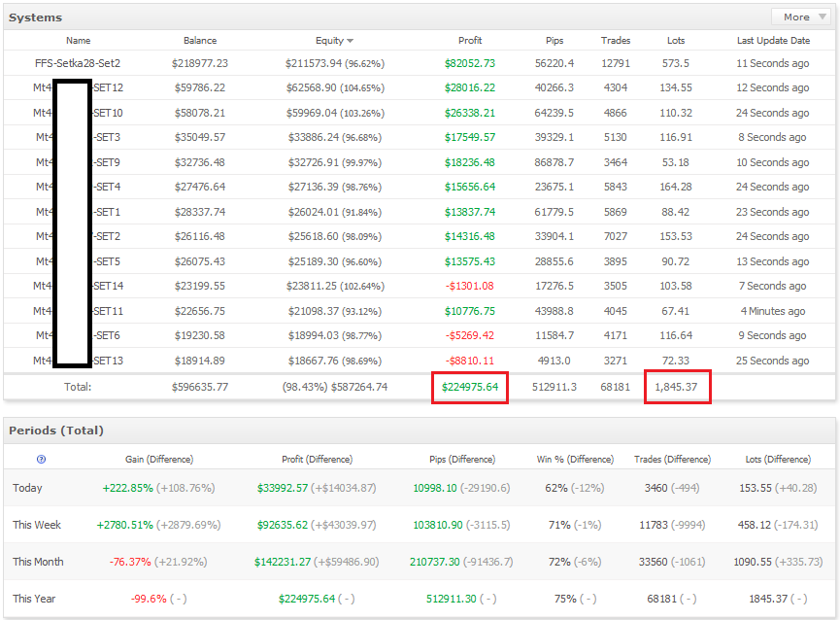840x620 pixels.
Task: Select This Year's gain -99.6%
Action: tap(149, 599)
